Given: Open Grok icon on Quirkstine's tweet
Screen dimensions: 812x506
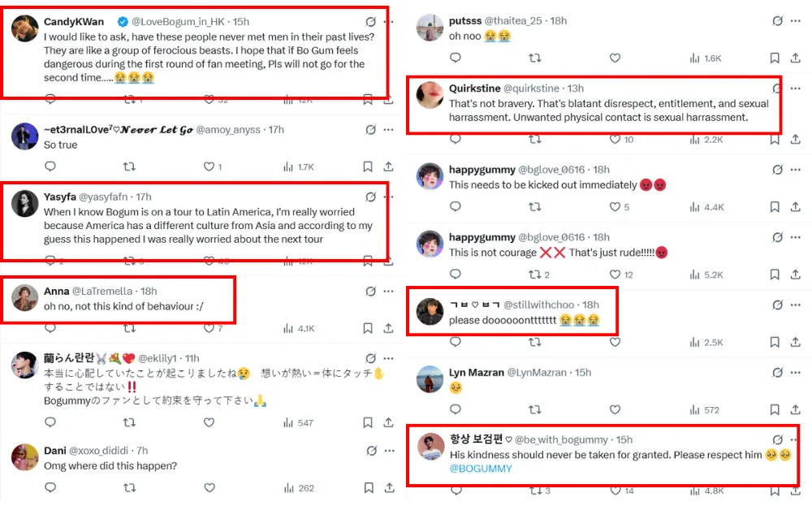Looking at the screenshot, I should click(777, 89).
